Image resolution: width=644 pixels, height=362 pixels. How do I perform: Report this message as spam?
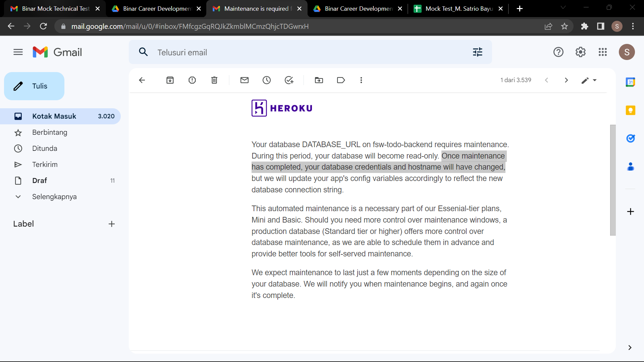192,80
